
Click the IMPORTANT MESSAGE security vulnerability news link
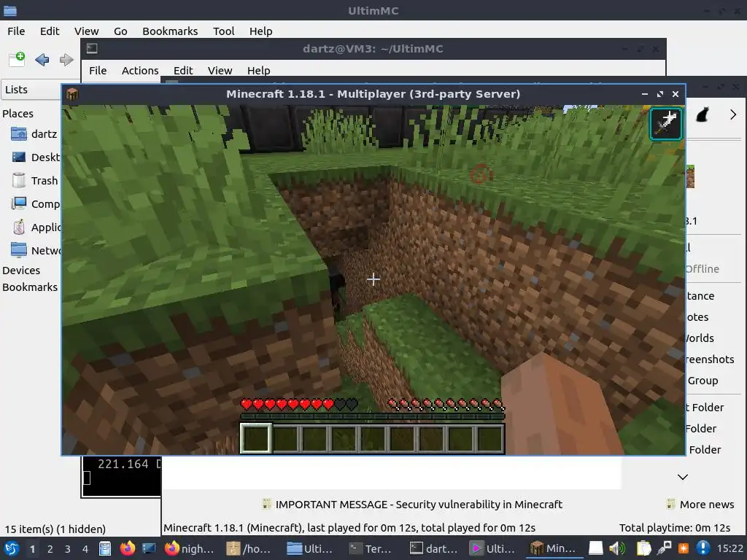click(413, 505)
